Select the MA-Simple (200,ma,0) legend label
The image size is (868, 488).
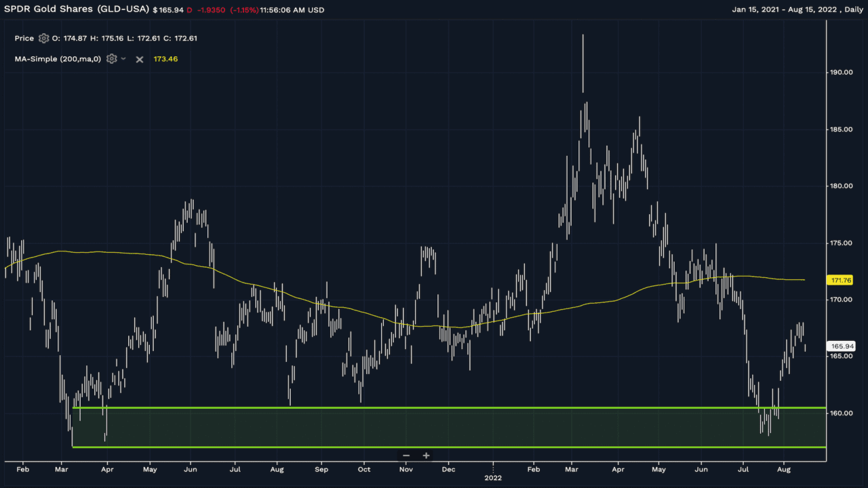click(58, 59)
